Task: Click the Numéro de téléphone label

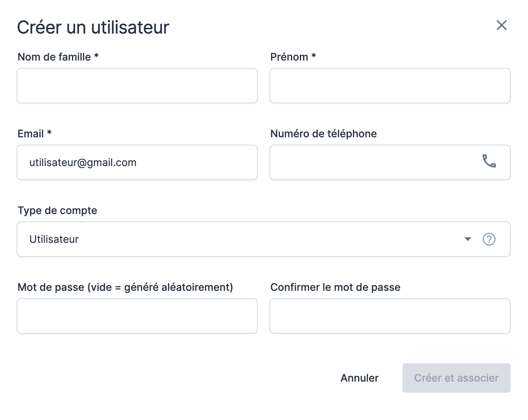Action: 323,134
